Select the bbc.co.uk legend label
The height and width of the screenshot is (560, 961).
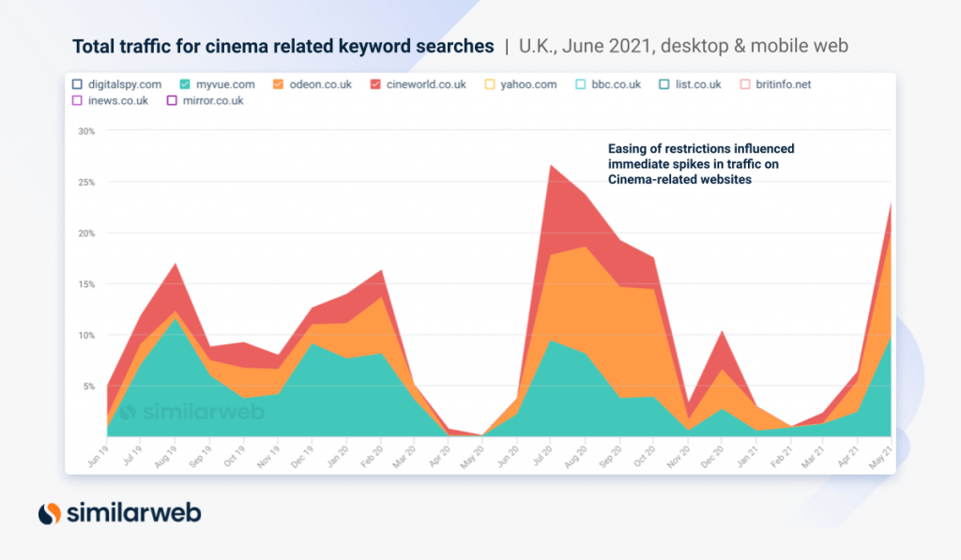click(x=616, y=84)
